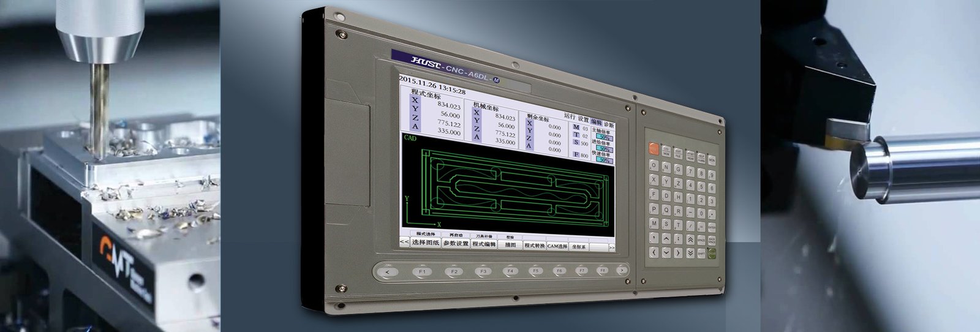
Task: Select the 参数设置 softkey on screen
Action: [x=456, y=243]
